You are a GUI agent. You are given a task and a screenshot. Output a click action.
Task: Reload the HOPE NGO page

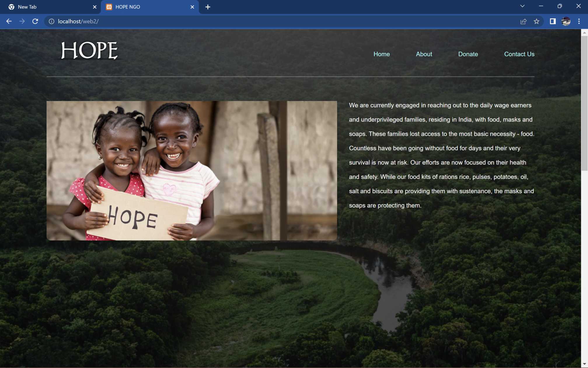pos(36,21)
